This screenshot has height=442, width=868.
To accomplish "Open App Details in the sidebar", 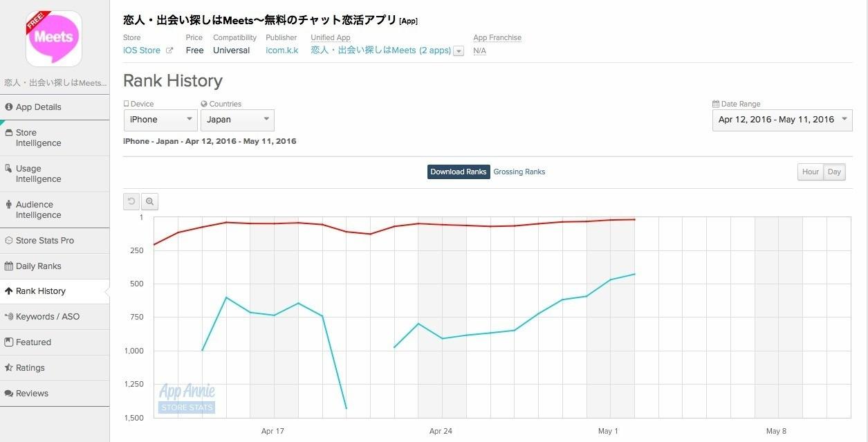I will click(55, 107).
